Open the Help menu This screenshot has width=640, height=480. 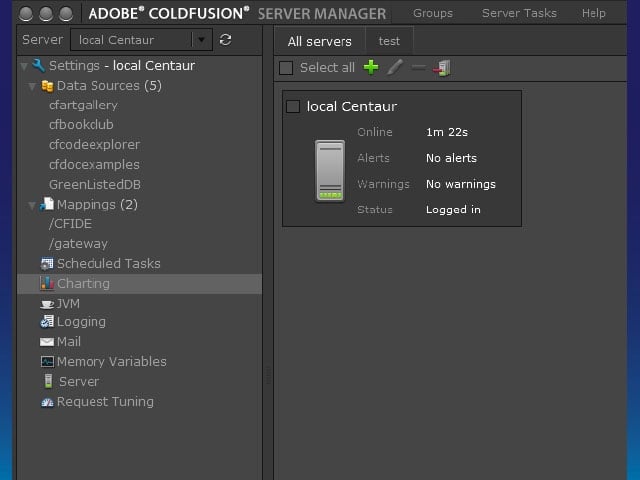593,13
